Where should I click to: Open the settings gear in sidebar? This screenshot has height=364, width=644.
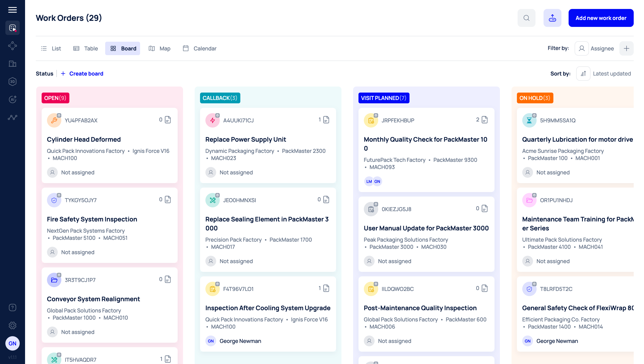coord(12,325)
